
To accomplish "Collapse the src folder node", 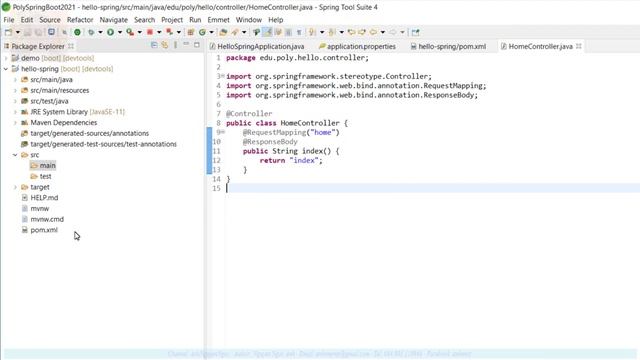I will click(16, 155).
